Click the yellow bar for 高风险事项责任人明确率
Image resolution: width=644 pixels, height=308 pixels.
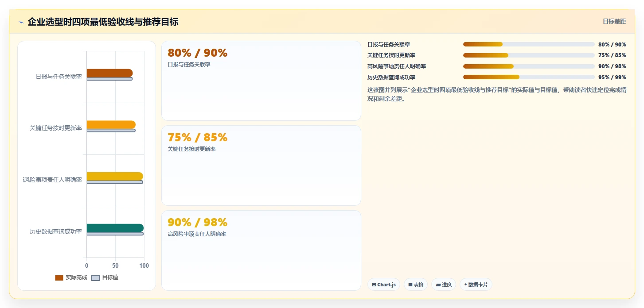(x=115, y=176)
